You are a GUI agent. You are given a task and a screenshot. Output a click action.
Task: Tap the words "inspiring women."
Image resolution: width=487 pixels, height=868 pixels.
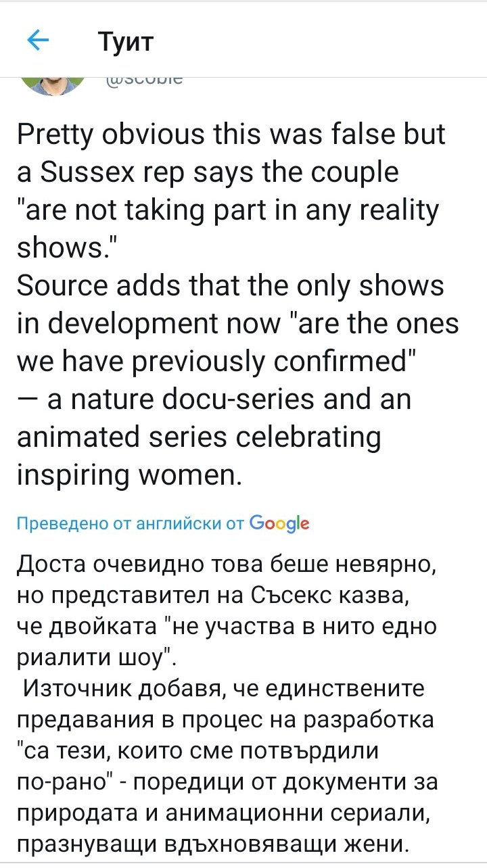(x=128, y=477)
